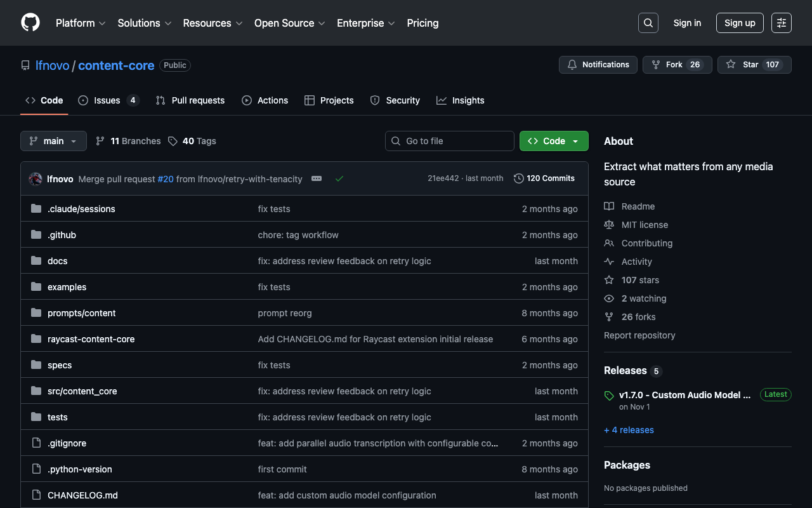Open the + 4 releases link
812x508 pixels.
[629, 430]
